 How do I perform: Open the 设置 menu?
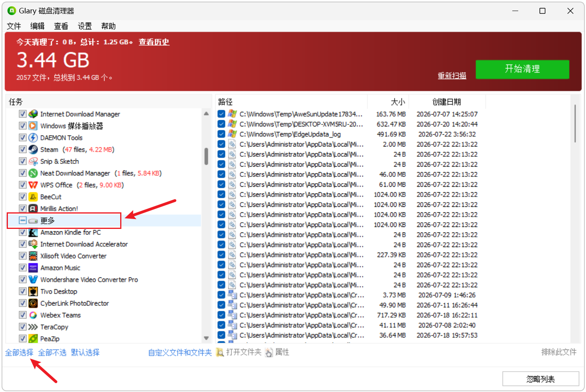[x=85, y=26]
